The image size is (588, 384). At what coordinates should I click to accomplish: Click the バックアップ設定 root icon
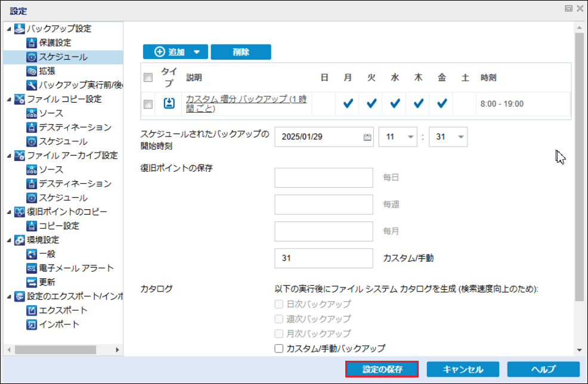coord(19,29)
